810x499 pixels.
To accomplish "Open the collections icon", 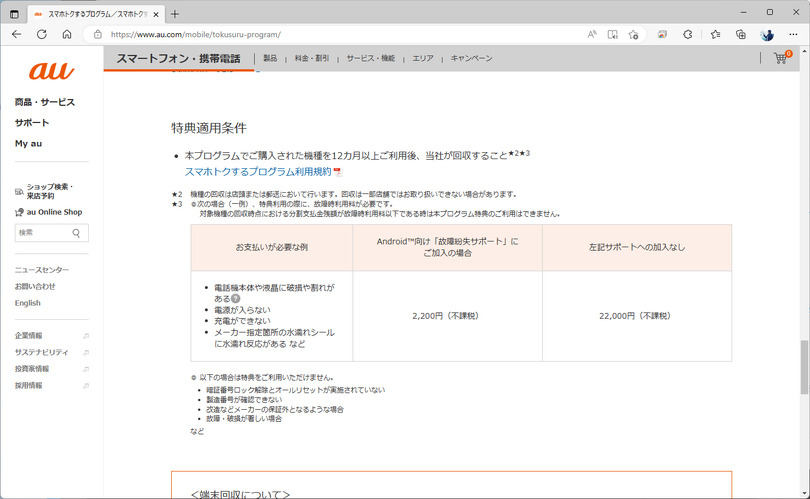I will [741, 35].
